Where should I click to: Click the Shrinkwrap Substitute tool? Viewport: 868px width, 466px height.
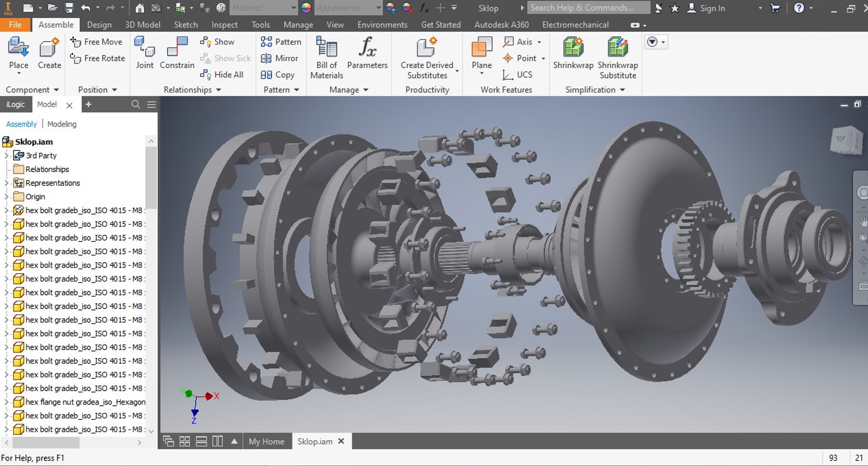(x=618, y=58)
